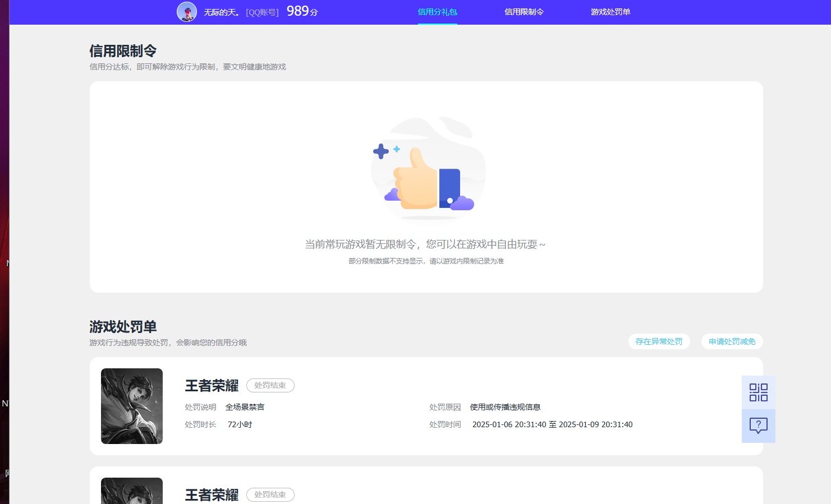Switch to the 游戏处罚单 tab

click(610, 11)
